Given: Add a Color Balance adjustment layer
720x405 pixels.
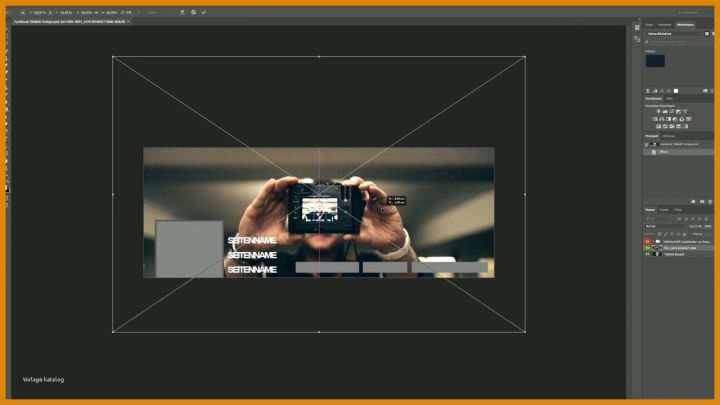Looking at the screenshot, I should pos(662,119).
